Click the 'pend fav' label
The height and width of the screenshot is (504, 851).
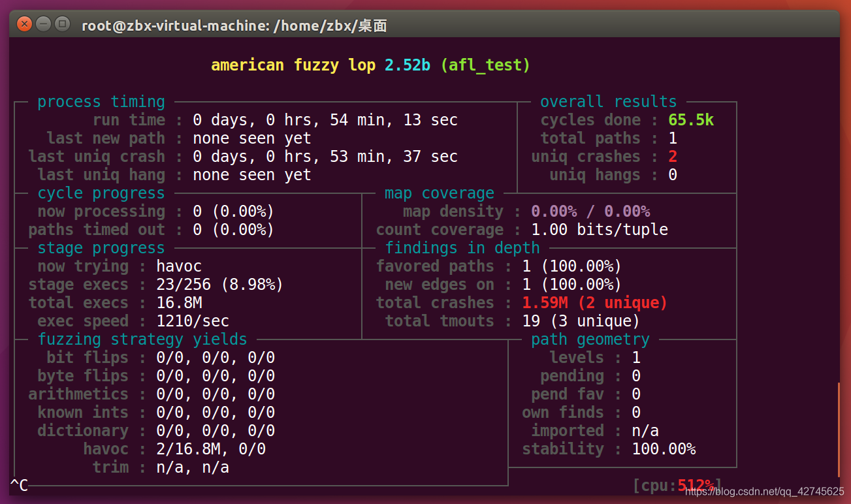click(568, 394)
